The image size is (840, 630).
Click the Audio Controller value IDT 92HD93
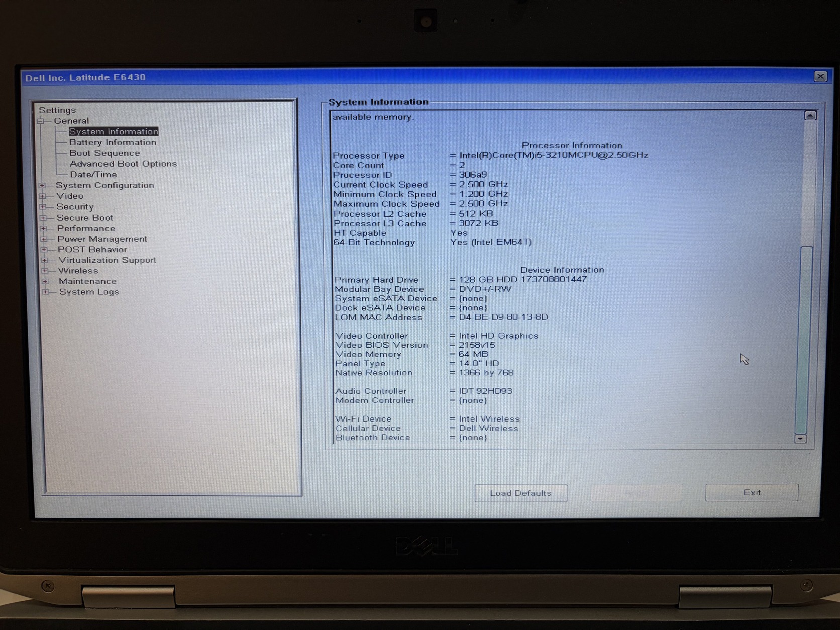pos(485,391)
